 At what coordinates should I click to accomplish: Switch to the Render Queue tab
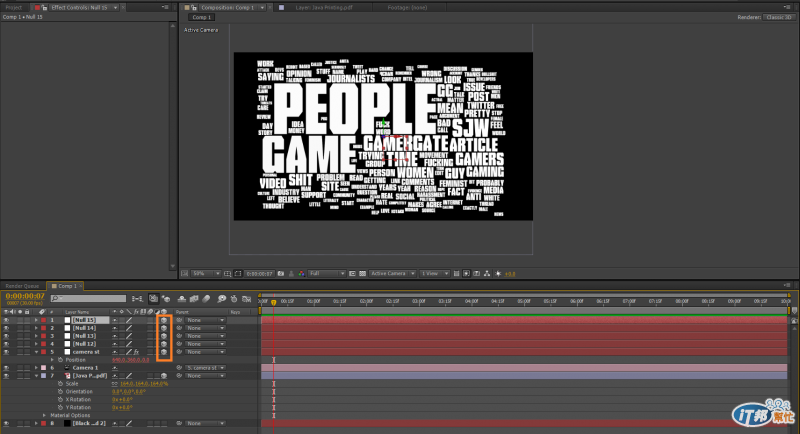click(x=22, y=286)
